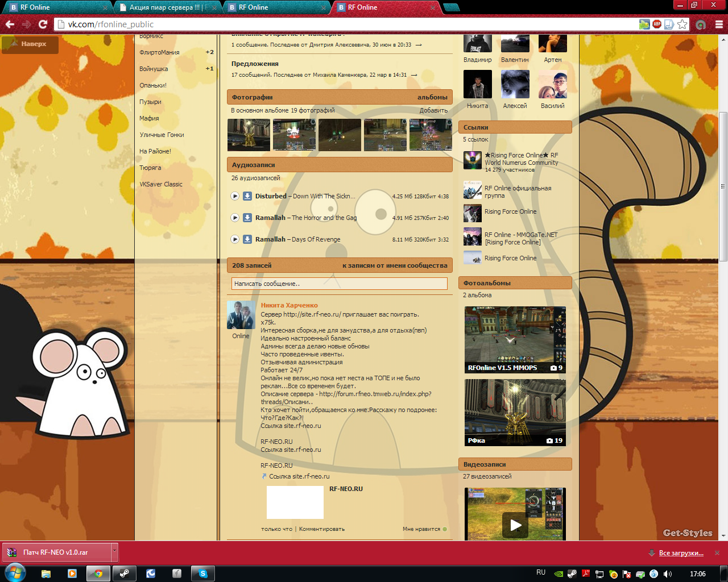This screenshot has width=728, height=582.
Task: Click the page vertical scrollbar thumb
Action: pyautogui.click(x=723, y=185)
